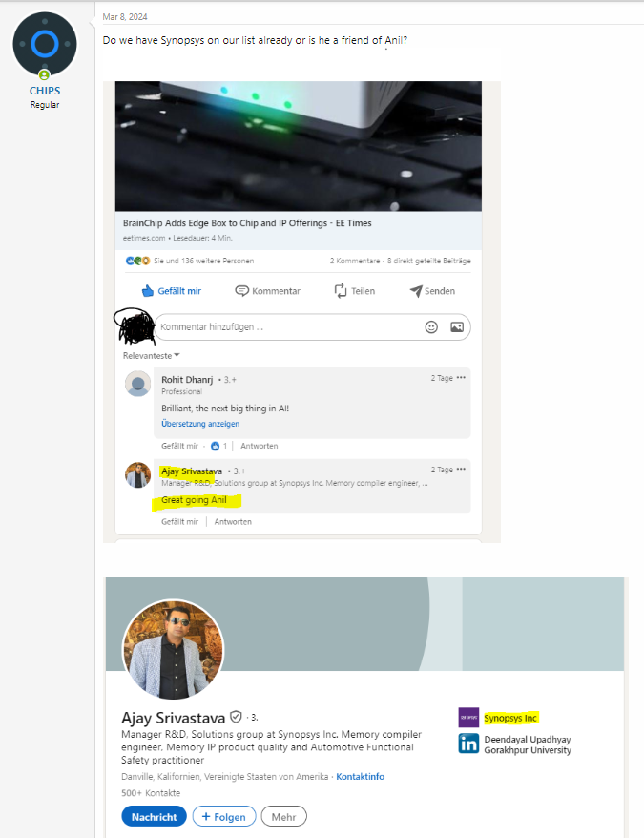Like Ajay Srivastava's comment via Gefällt mir
The height and width of the screenshot is (838, 644).
point(179,522)
